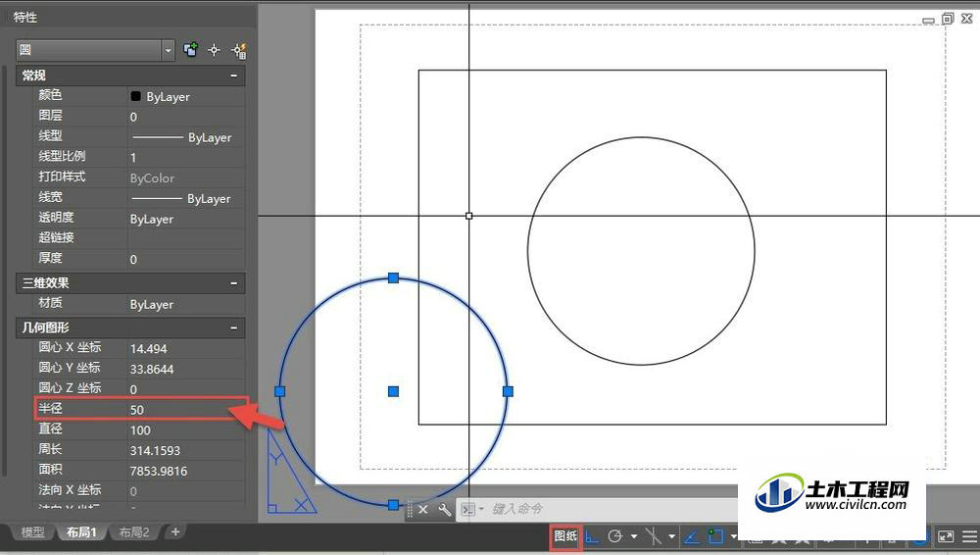The width and height of the screenshot is (980, 555).
Task: Click the right grip of selected circle
Action: pos(508,391)
